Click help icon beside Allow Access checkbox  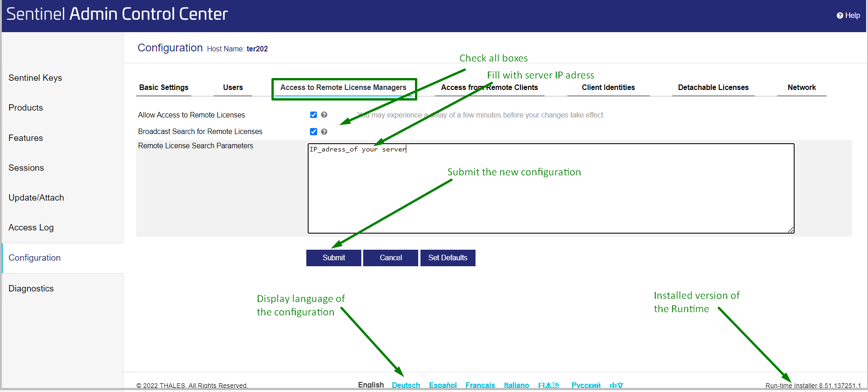click(324, 115)
